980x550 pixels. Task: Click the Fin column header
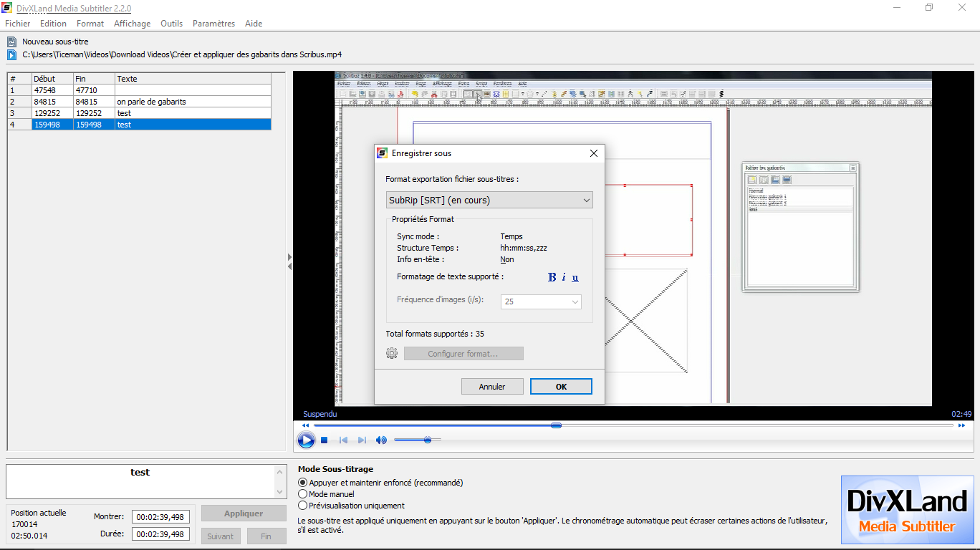tap(94, 79)
